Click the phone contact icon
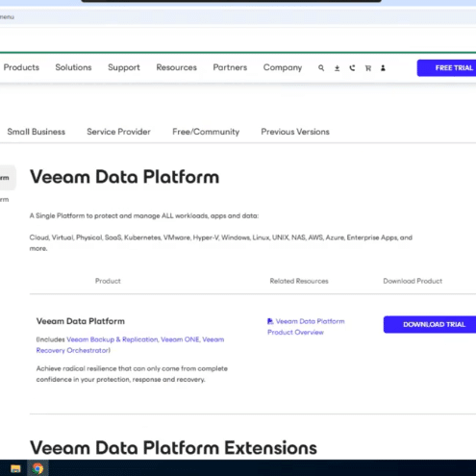This screenshot has width=476, height=476. 352,68
